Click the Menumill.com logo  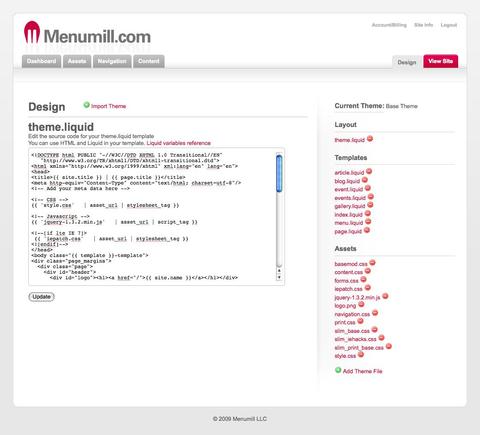click(x=87, y=33)
